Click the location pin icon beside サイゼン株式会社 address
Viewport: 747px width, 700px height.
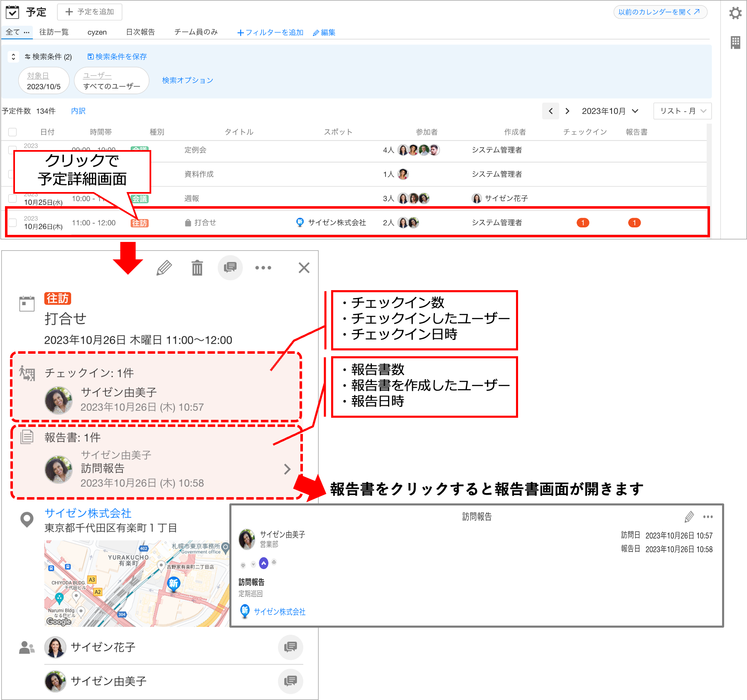(x=27, y=519)
